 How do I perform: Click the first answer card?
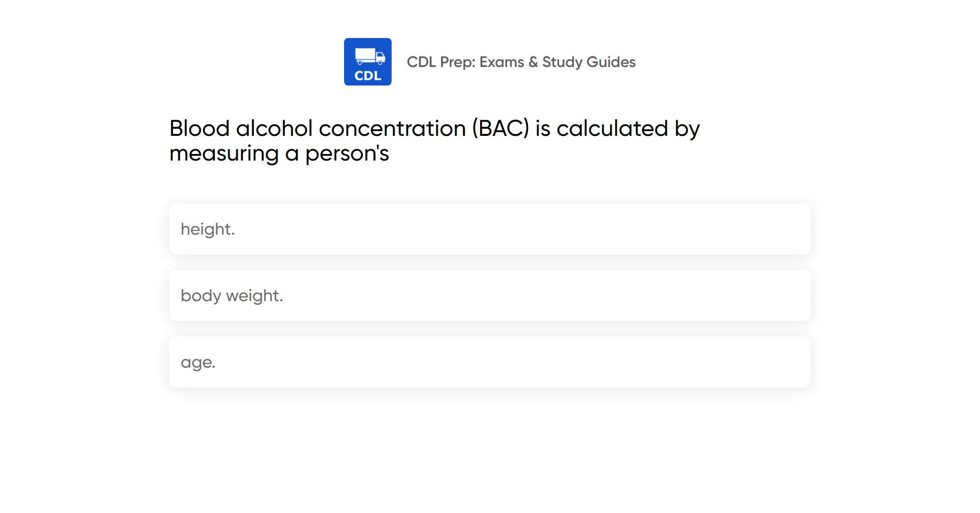pyautogui.click(x=490, y=229)
